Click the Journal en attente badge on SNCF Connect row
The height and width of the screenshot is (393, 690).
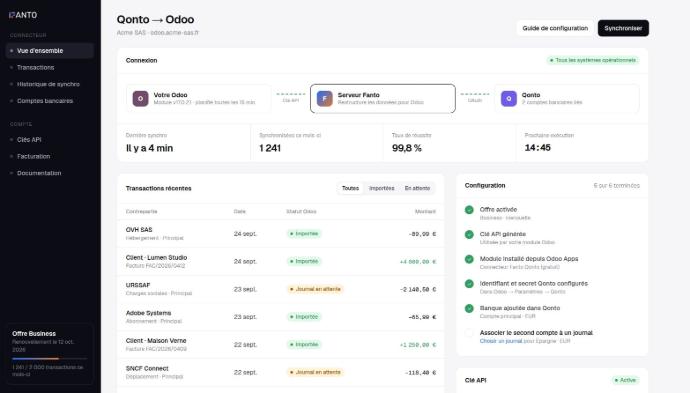click(x=315, y=372)
